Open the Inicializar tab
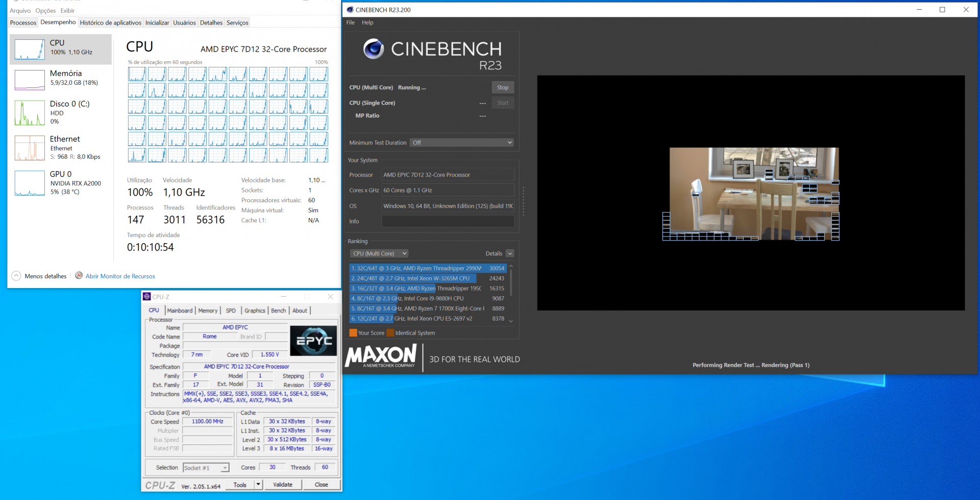The image size is (980, 500). pyautogui.click(x=157, y=22)
